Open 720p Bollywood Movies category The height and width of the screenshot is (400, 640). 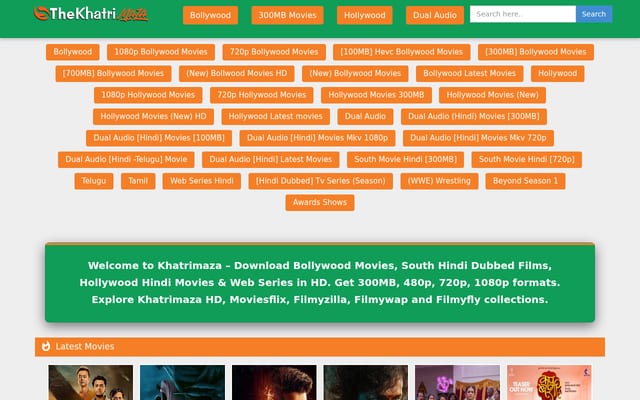pyautogui.click(x=274, y=52)
